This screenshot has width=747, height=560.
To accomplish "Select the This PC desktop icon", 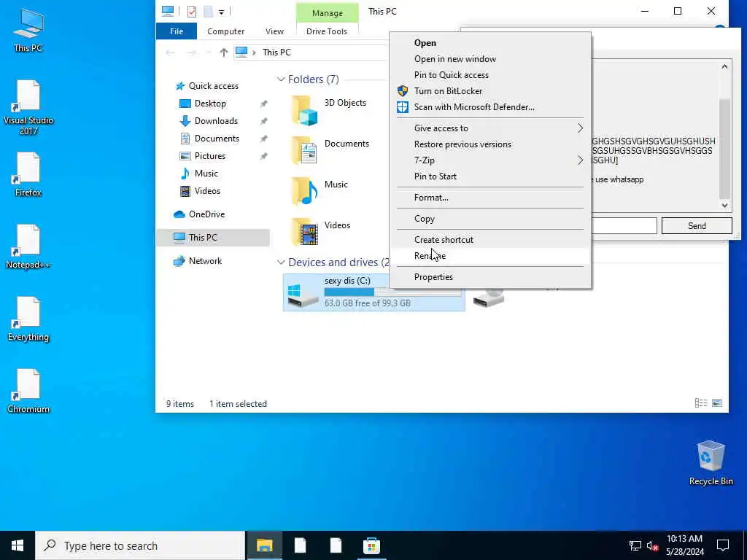I will [28, 29].
